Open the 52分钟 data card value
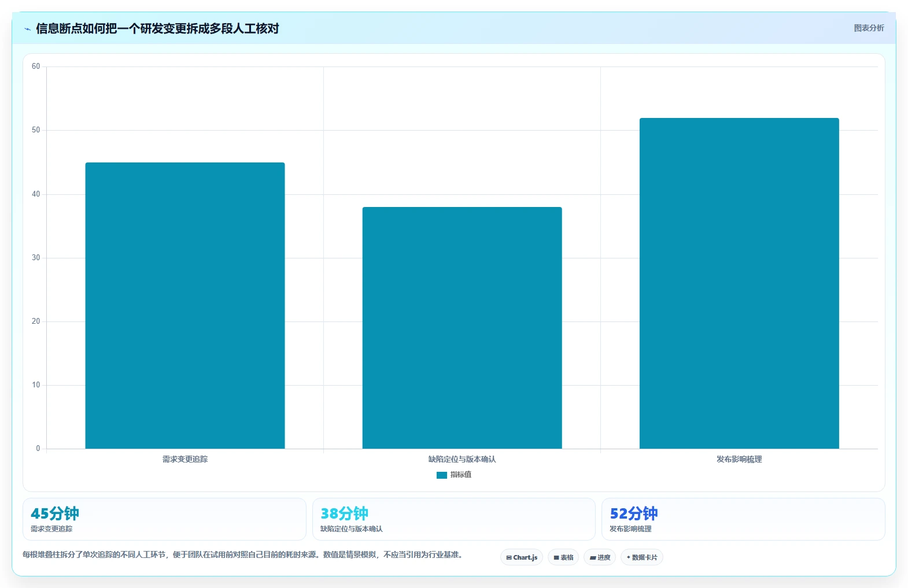Image resolution: width=908 pixels, height=588 pixels. coord(634,513)
